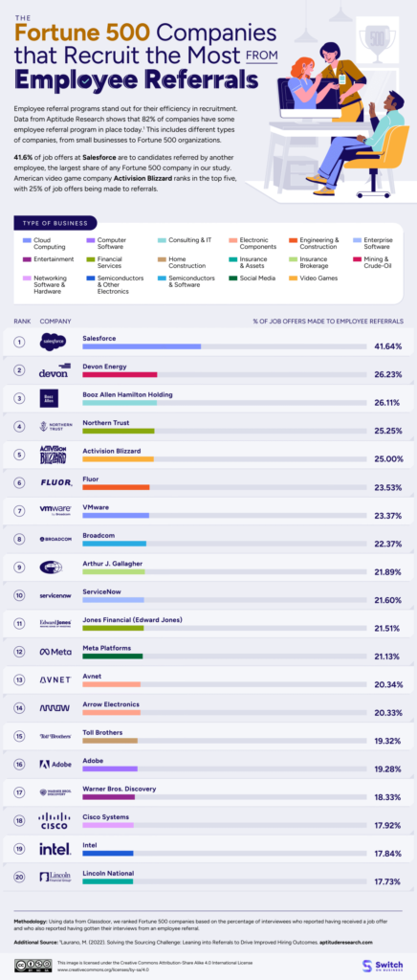Screen dimensions: 417x980
Task: Click the Lincoln National percentage bar
Action: (225, 881)
